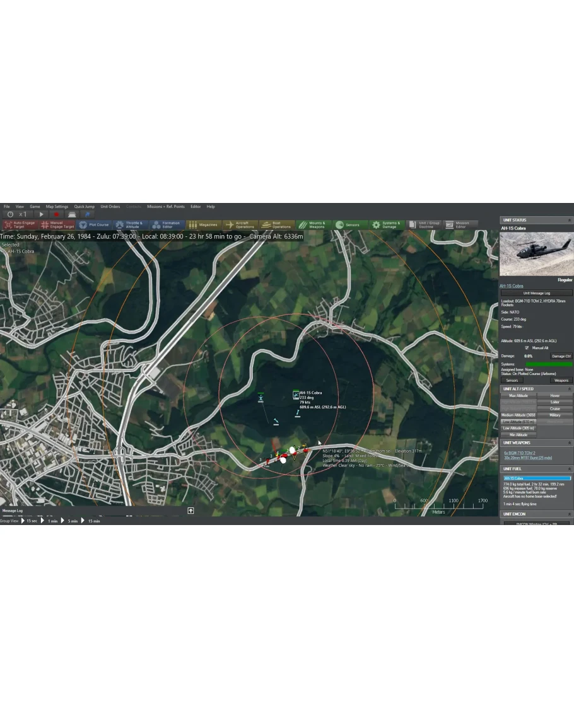The width and height of the screenshot is (574, 728).
Task: Collapse the Unit Status panel
Action: (x=570, y=220)
